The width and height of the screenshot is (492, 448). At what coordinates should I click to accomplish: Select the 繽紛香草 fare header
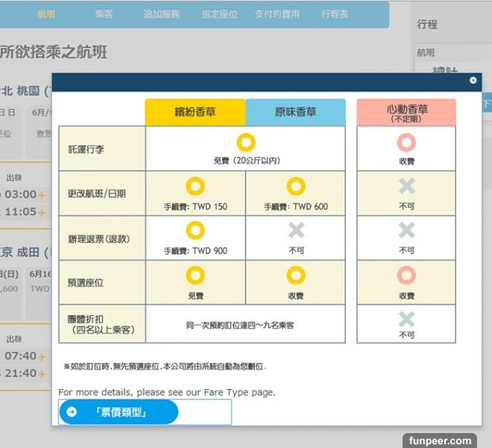[195, 112]
